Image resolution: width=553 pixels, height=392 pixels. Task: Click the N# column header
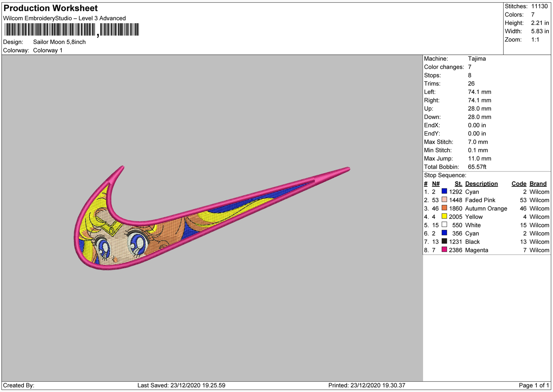(436, 184)
